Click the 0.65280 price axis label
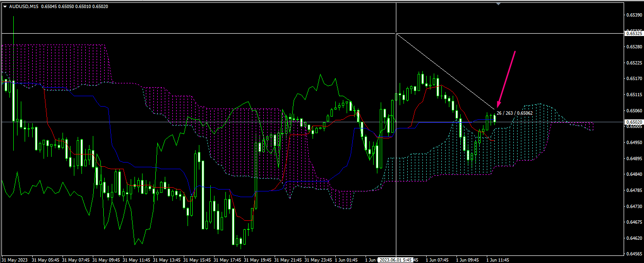Image resolution: width=644 pixels, height=263 pixels. click(634, 47)
